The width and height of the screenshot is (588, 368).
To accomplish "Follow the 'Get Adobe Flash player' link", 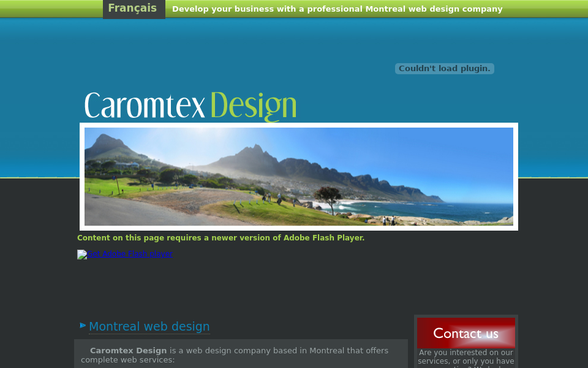I will click(x=129, y=254).
